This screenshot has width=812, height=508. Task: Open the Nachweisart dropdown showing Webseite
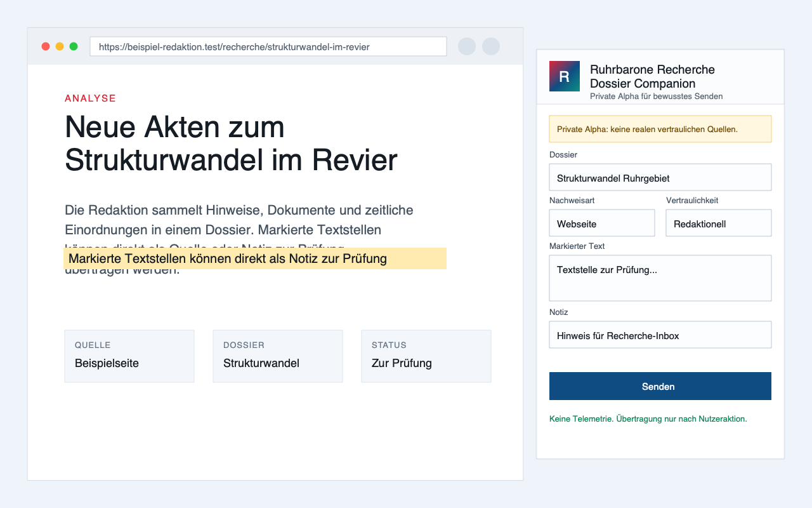click(x=602, y=223)
